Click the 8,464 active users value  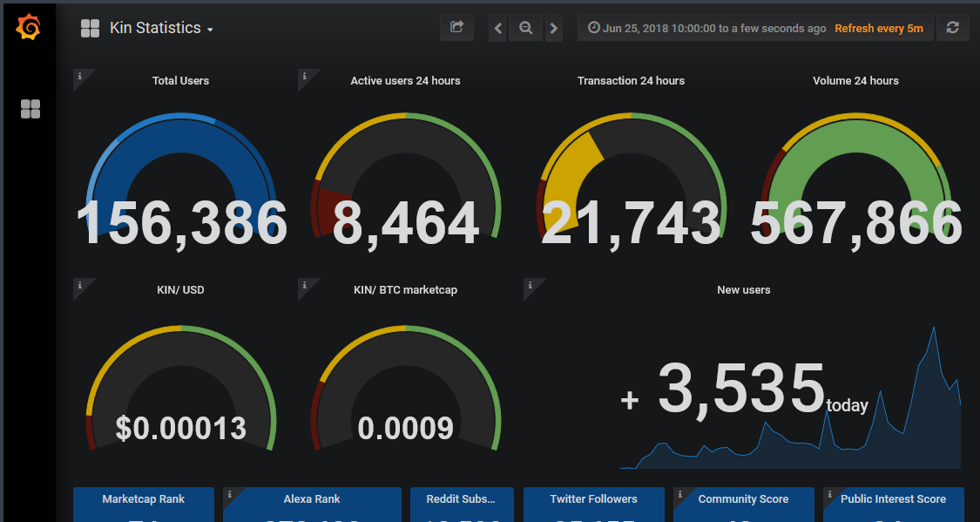[405, 225]
